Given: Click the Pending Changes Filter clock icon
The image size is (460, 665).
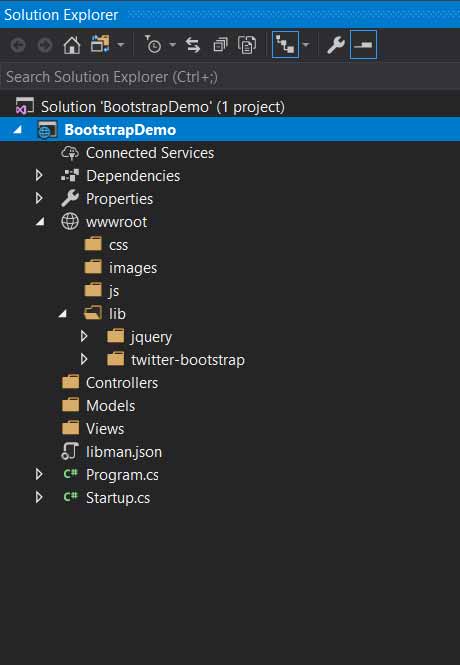Looking at the screenshot, I should point(153,45).
